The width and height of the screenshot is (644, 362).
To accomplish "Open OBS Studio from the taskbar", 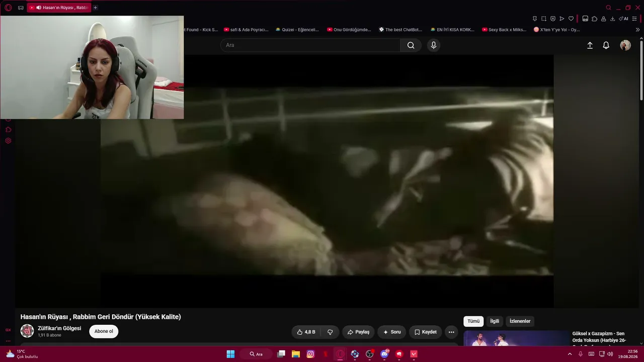I will (x=369, y=354).
